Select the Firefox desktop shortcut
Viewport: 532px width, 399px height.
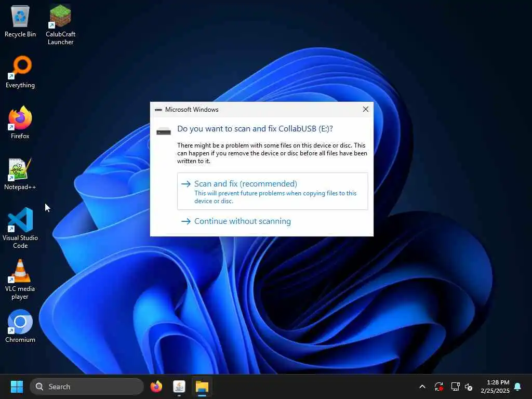[x=20, y=123]
